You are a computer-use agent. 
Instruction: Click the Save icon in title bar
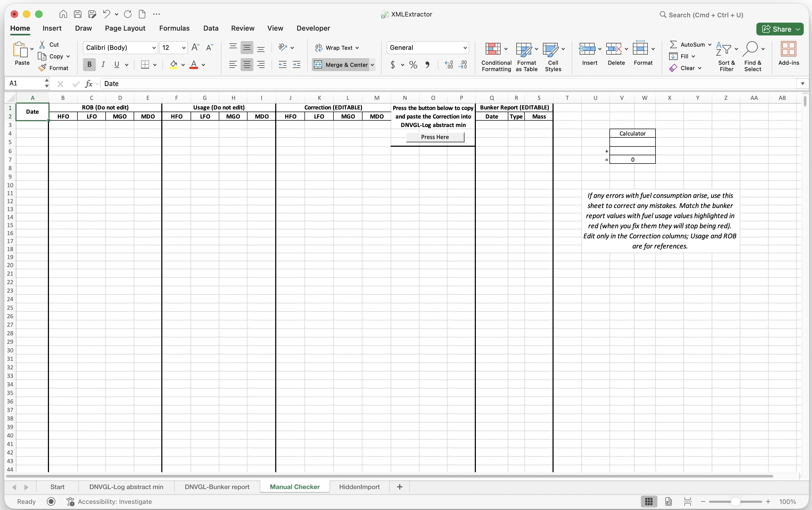(78, 14)
